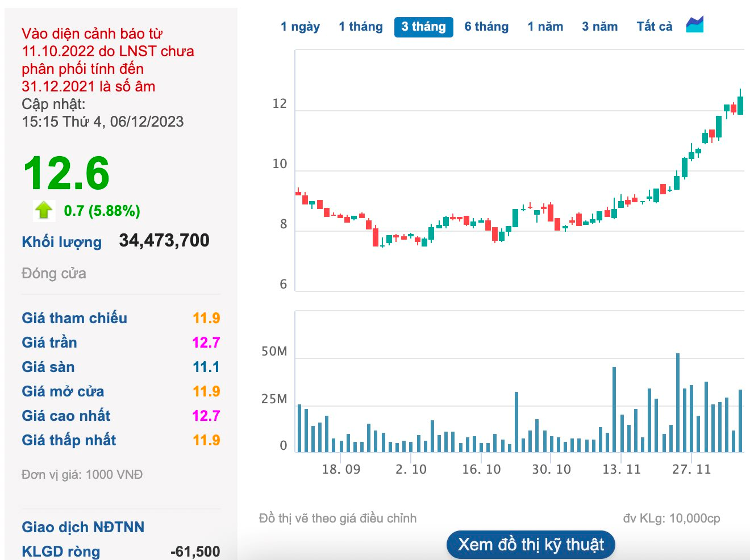The image size is (750, 560).
Task: Click the Giá trần label
Action: click(x=49, y=342)
